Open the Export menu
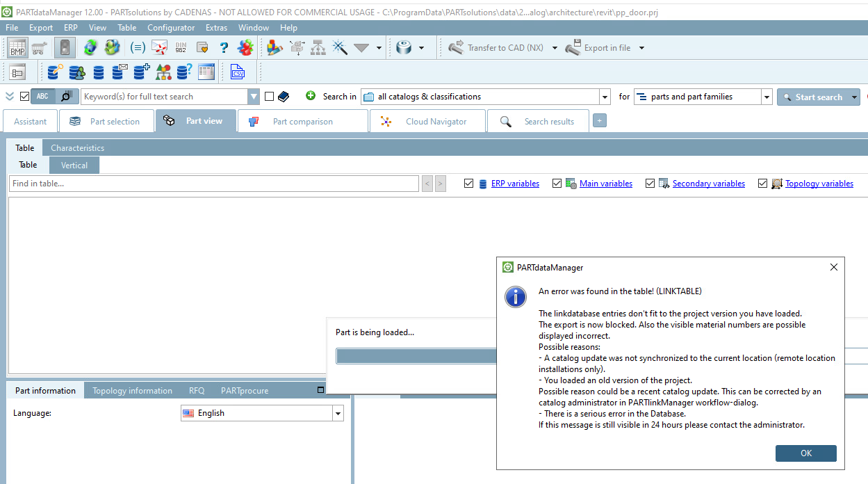 point(41,28)
